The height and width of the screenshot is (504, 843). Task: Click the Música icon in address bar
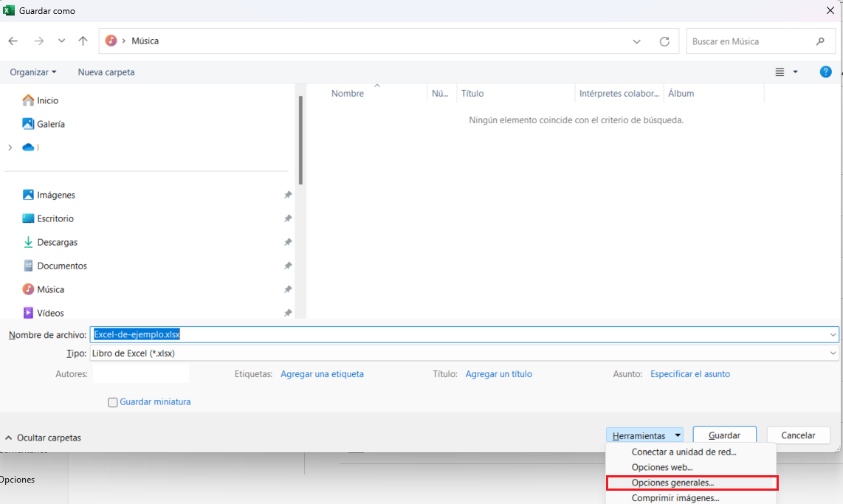click(111, 41)
